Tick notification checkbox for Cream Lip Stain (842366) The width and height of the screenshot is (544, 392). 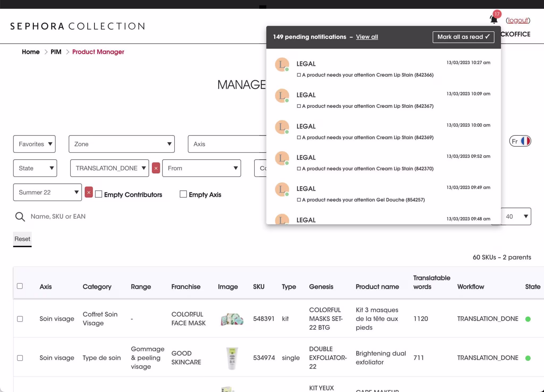pyautogui.click(x=299, y=75)
